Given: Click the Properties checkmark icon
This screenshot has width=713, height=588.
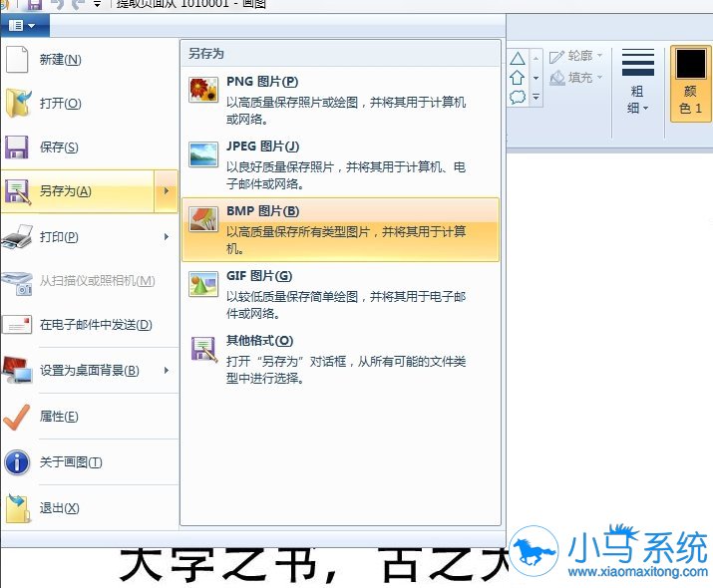Looking at the screenshot, I should [x=17, y=417].
